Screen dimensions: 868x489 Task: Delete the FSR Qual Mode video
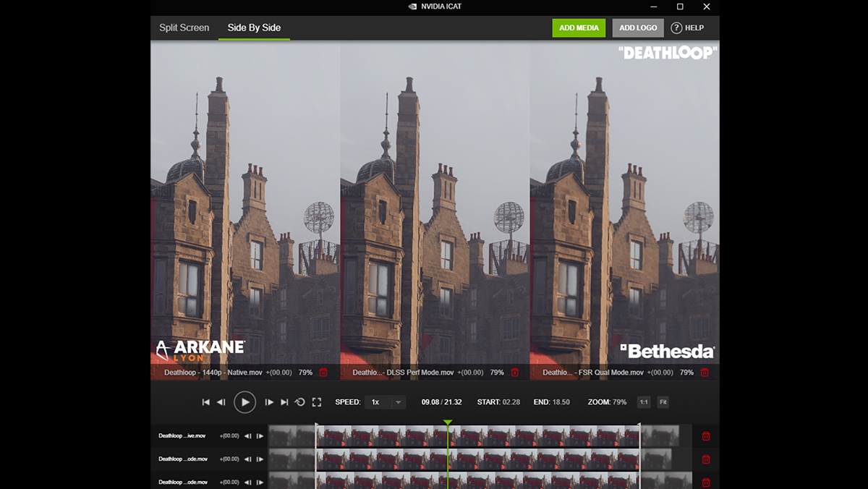pos(705,373)
